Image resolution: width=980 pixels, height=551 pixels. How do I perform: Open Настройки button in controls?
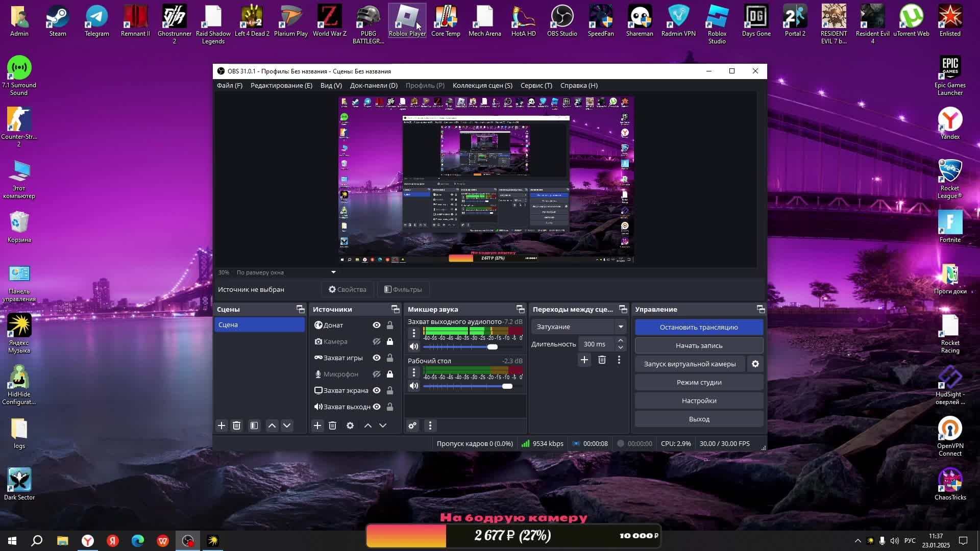(699, 400)
